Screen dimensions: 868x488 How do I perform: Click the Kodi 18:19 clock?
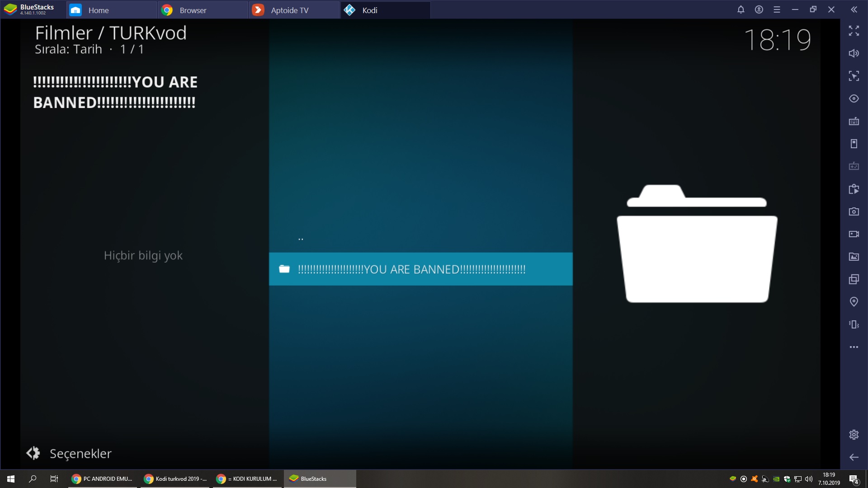778,40
